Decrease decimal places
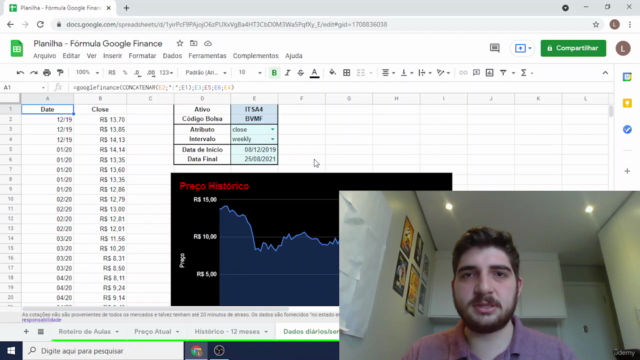The height and width of the screenshot is (360, 640). [138, 73]
